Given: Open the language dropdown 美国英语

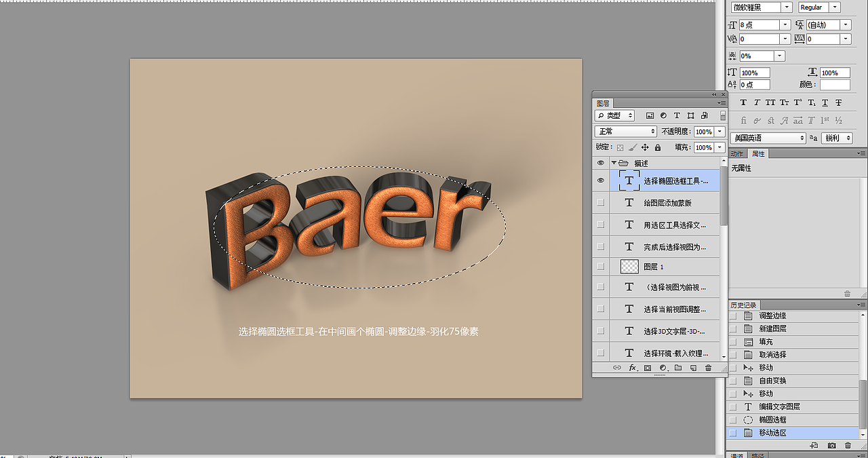Looking at the screenshot, I should point(768,138).
